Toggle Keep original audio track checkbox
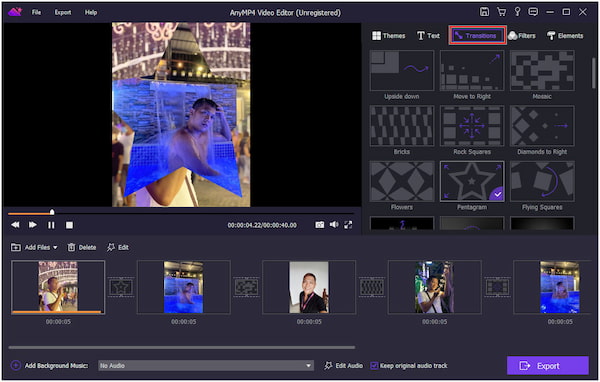 click(x=374, y=366)
